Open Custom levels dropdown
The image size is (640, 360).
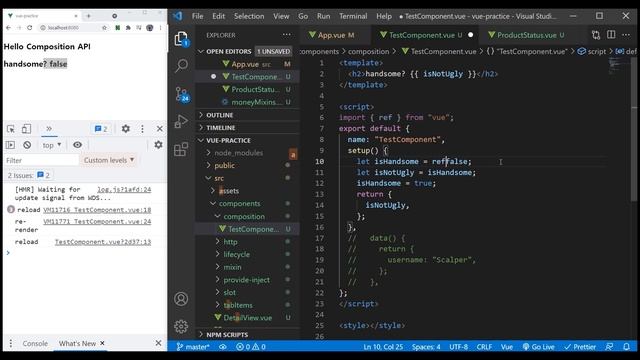109,160
